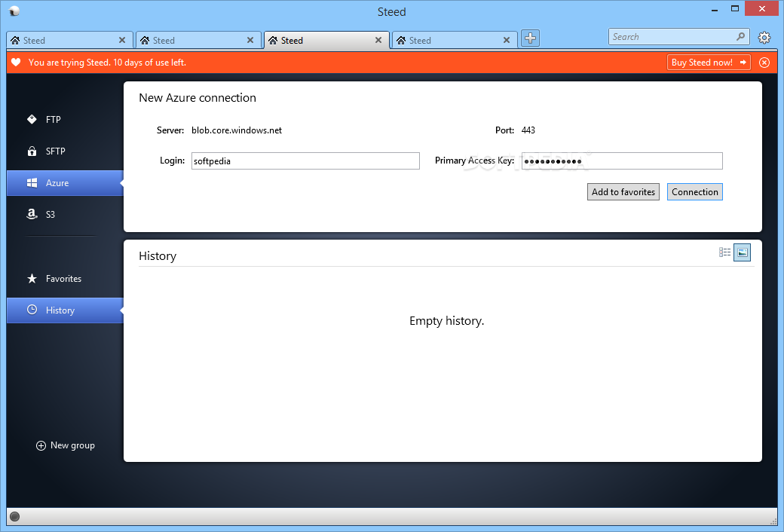Click the home icon on third tab
784x532 pixels.
(x=273, y=41)
